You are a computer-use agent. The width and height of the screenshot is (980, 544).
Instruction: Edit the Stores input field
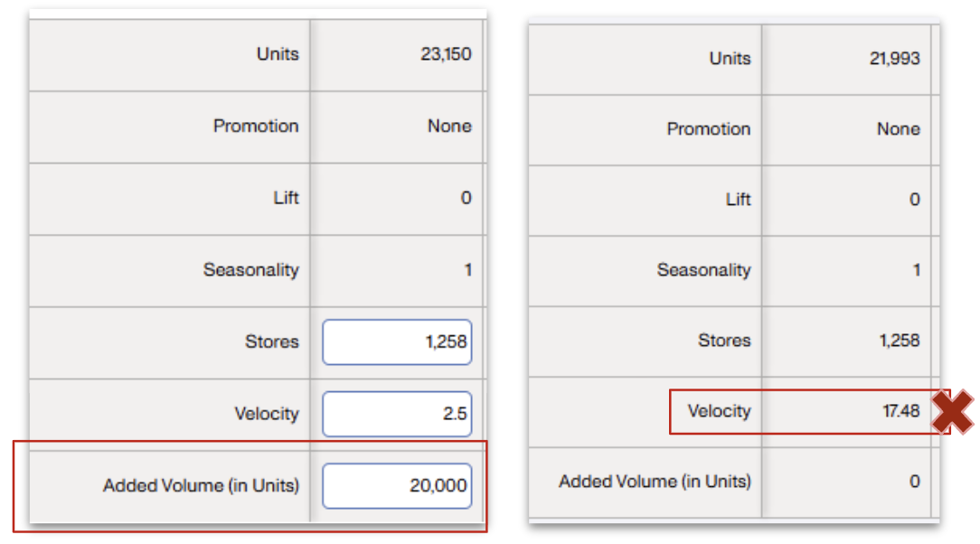click(397, 342)
